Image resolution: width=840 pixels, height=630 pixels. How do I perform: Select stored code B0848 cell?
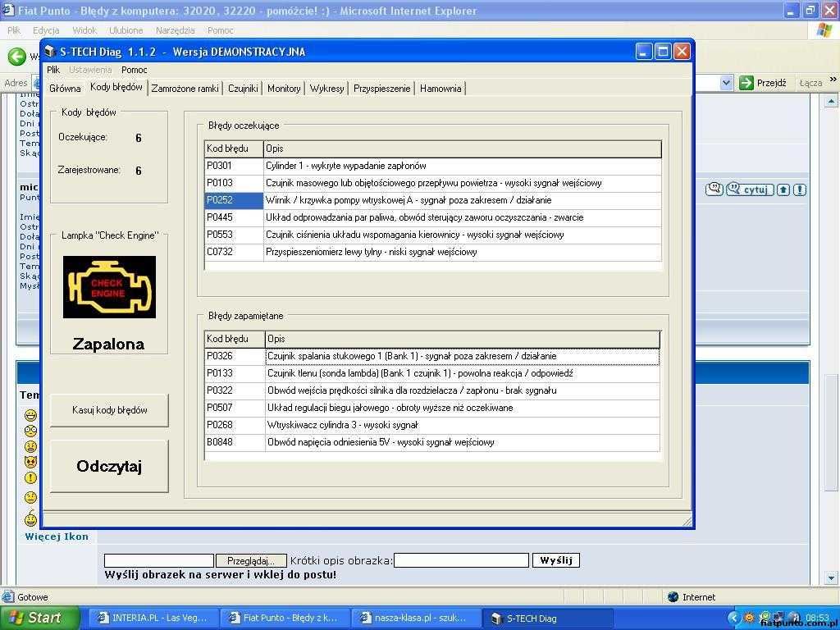point(235,442)
